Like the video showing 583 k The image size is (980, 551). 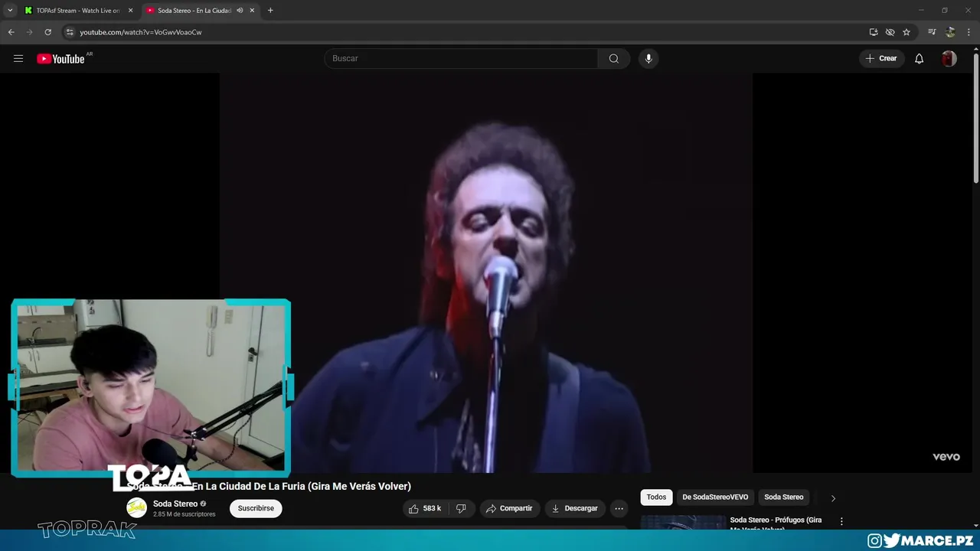(425, 508)
